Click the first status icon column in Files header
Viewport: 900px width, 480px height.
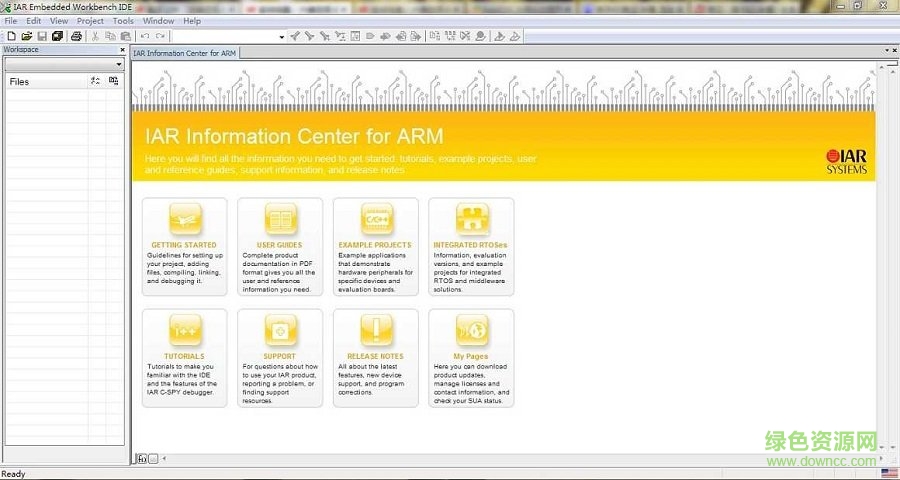pos(96,82)
